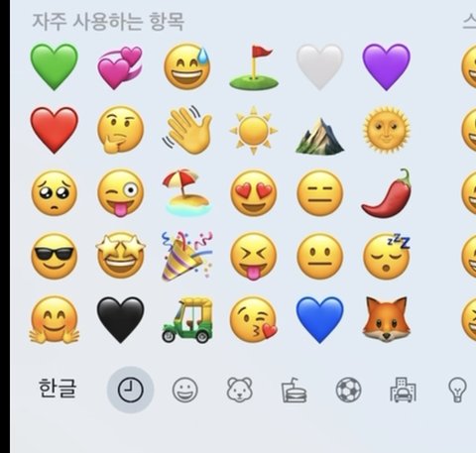This screenshot has height=453, width=476.
Task: Open the smileys category tab
Action: (x=185, y=390)
